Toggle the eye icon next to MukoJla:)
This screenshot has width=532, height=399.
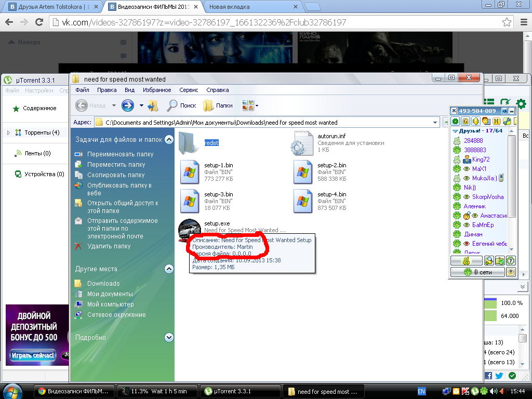tap(467, 178)
